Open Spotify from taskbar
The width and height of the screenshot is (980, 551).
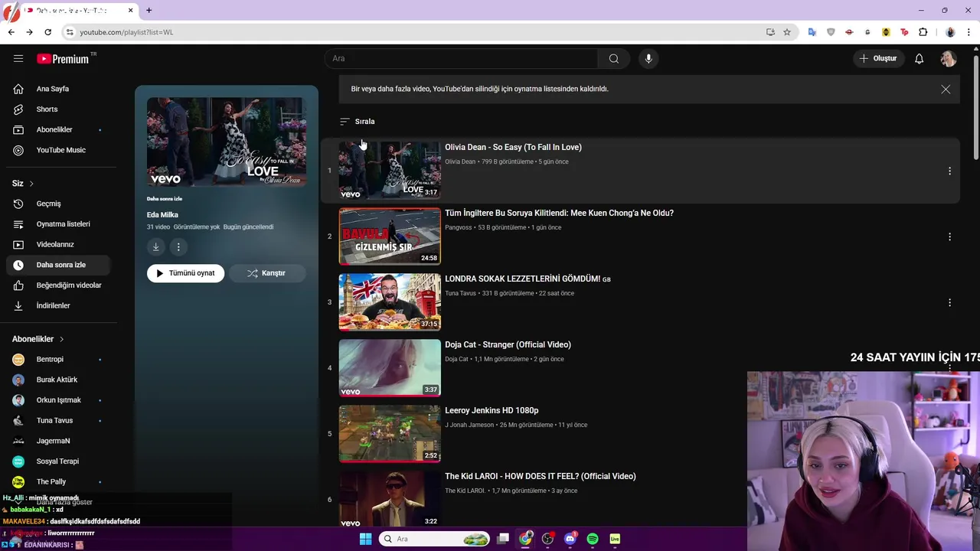(x=592, y=539)
